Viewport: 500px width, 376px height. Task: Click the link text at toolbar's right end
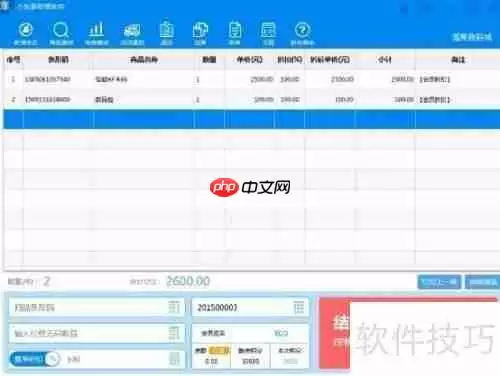(472, 37)
